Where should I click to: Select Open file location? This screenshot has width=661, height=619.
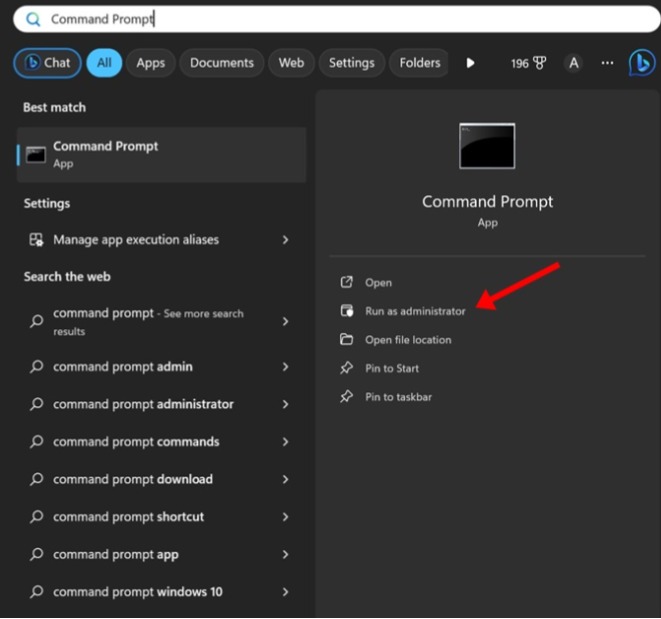click(407, 340)
